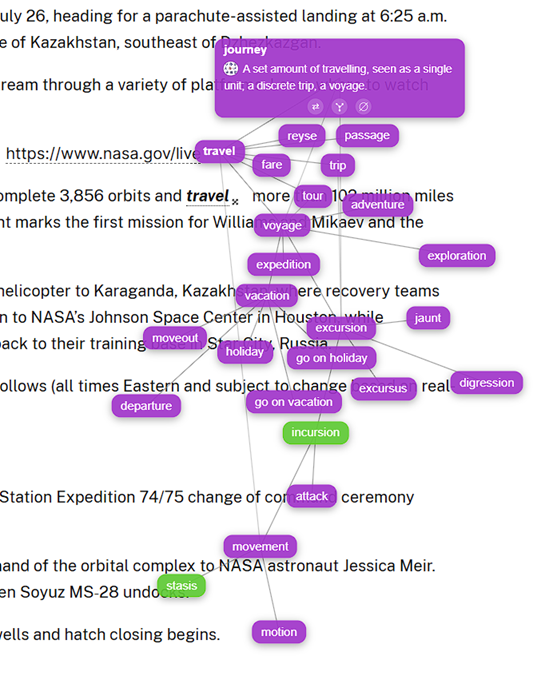Click the swap/replace arrows icon in journey card

315,106
